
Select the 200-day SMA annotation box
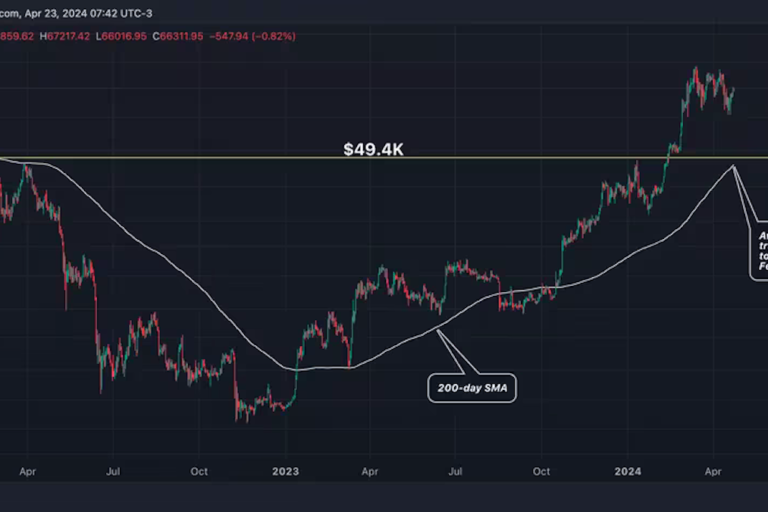pyautogui.click(x=473, y=389)
